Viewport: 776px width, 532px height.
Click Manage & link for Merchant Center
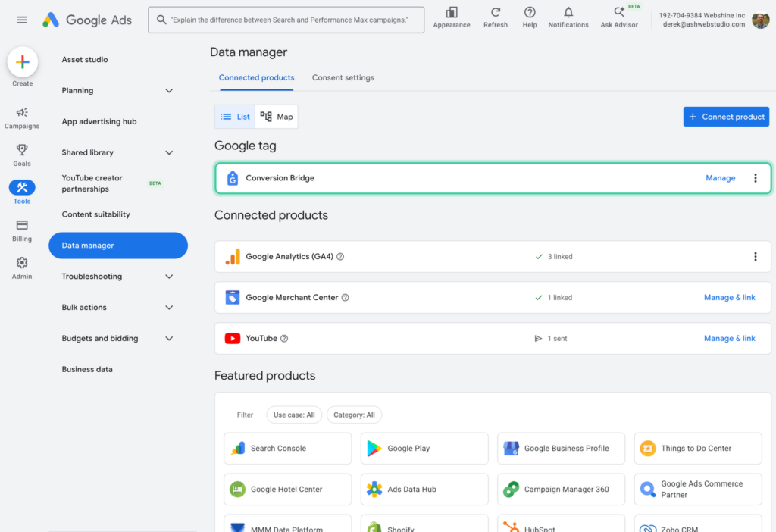pos(730,297)
